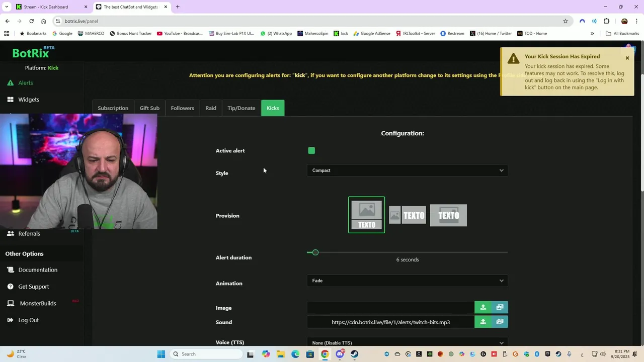
Task: Open the taskbar volume control
Action: pyautogui.click(x=602, y=354)
